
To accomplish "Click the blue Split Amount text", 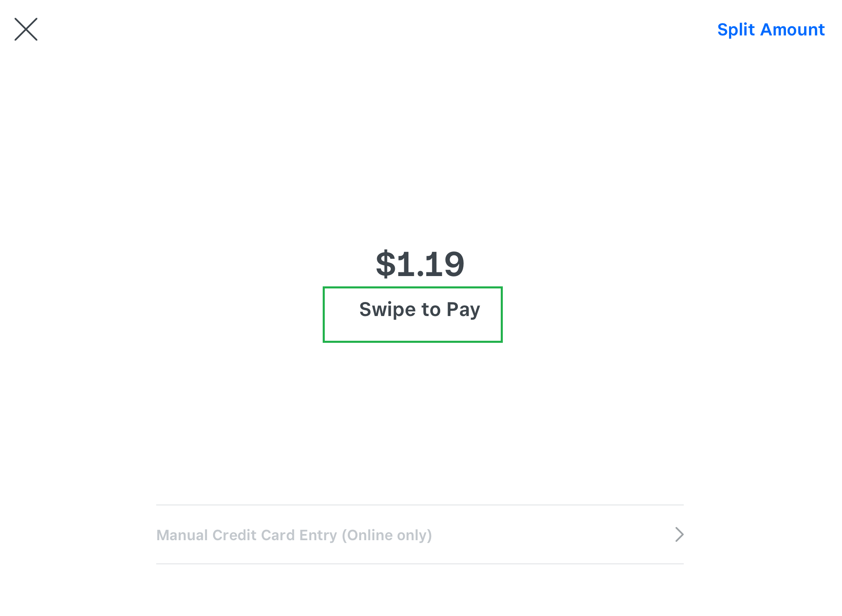I will (771, 30).
